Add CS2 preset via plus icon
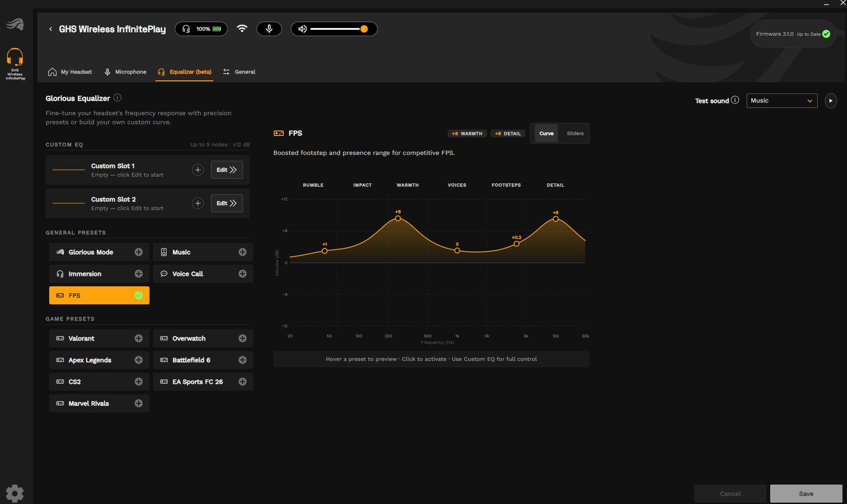 click(139, 382)
